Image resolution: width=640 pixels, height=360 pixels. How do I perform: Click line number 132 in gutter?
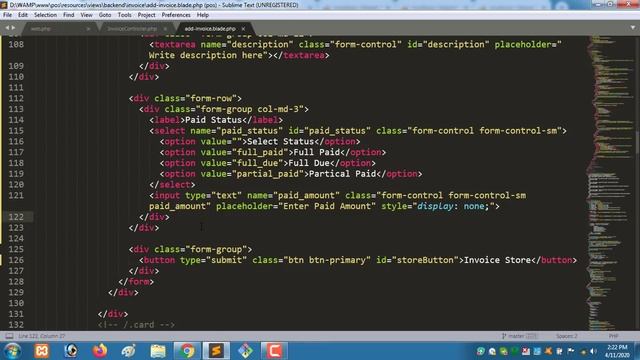point(16,325)
